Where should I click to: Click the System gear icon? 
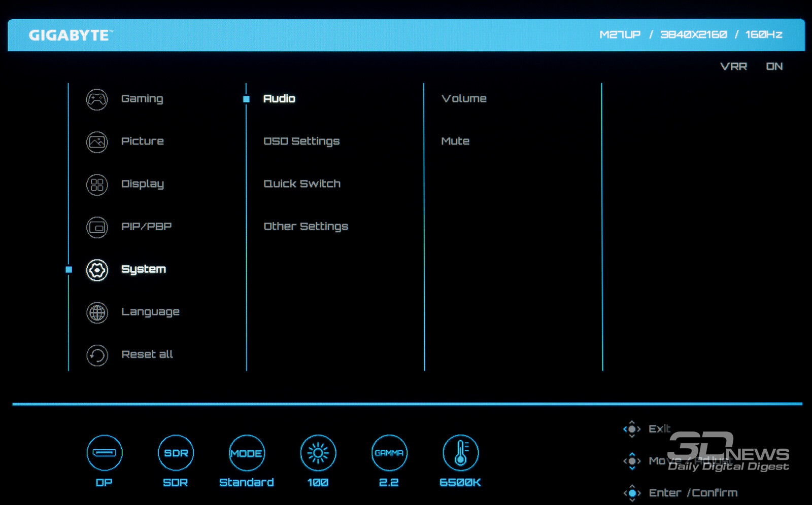tap(97, 270)
